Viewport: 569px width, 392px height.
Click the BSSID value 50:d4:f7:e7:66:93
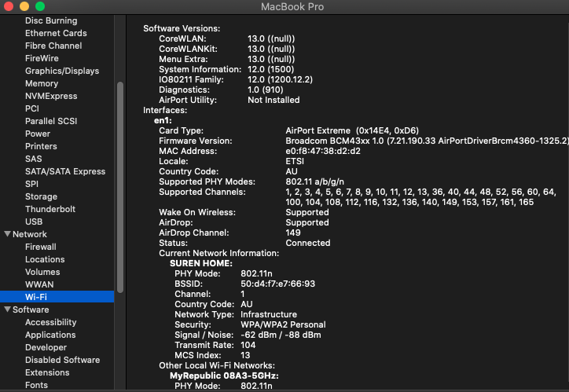pos(277,284)
